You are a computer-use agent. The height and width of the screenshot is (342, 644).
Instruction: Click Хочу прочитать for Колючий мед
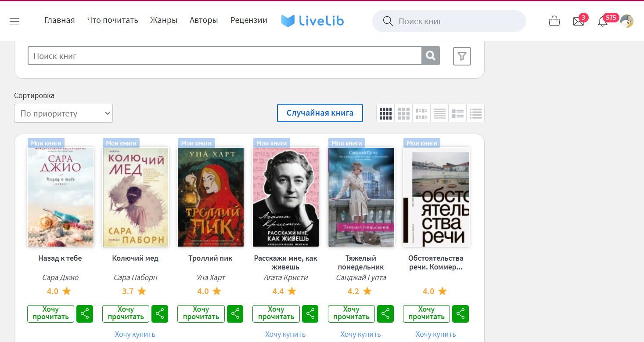126,314
